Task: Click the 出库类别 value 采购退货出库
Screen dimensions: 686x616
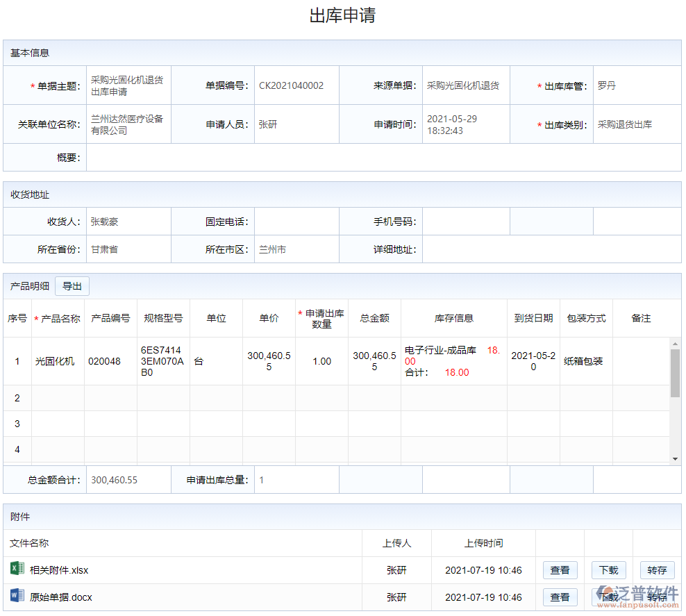Action: tap(625, 125)
